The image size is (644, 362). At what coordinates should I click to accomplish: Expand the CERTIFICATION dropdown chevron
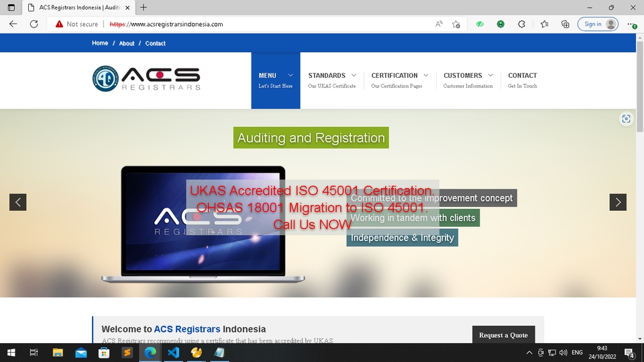click(x=426, y=75)
